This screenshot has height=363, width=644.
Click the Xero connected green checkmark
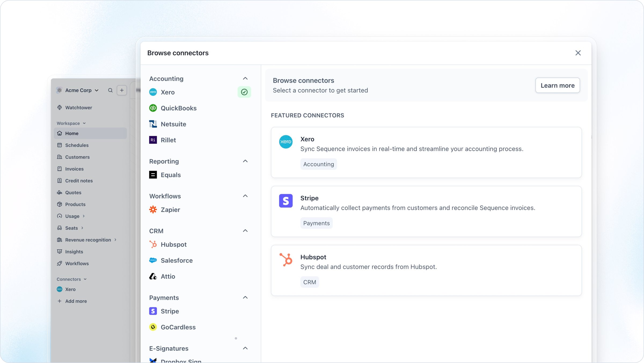pyautogui.click(x=244, y=92)
